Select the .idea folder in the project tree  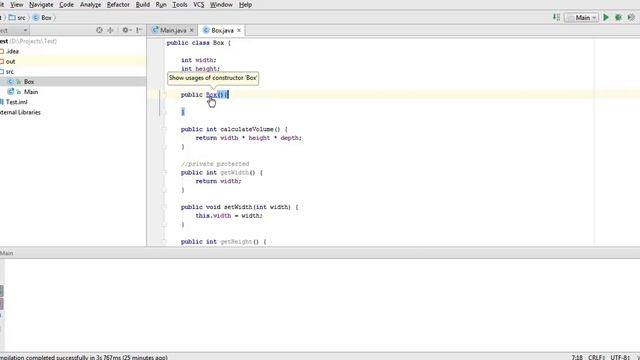12,51
